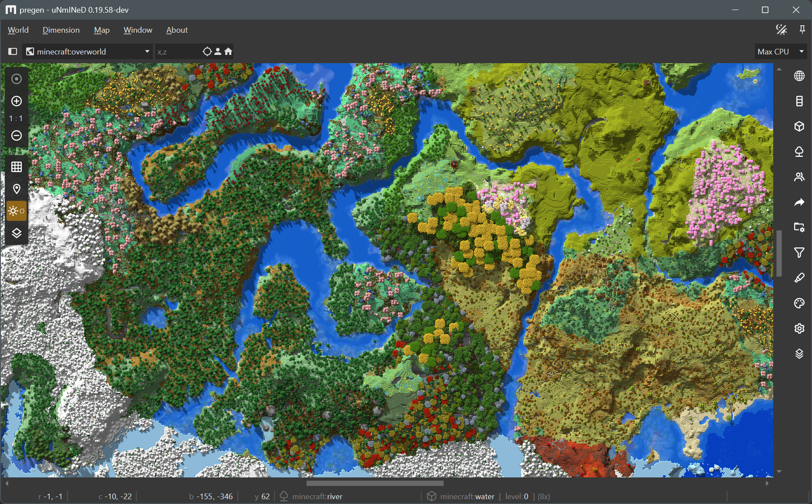
Task: Toggle the map markers pin button
Action: point(17,189)
